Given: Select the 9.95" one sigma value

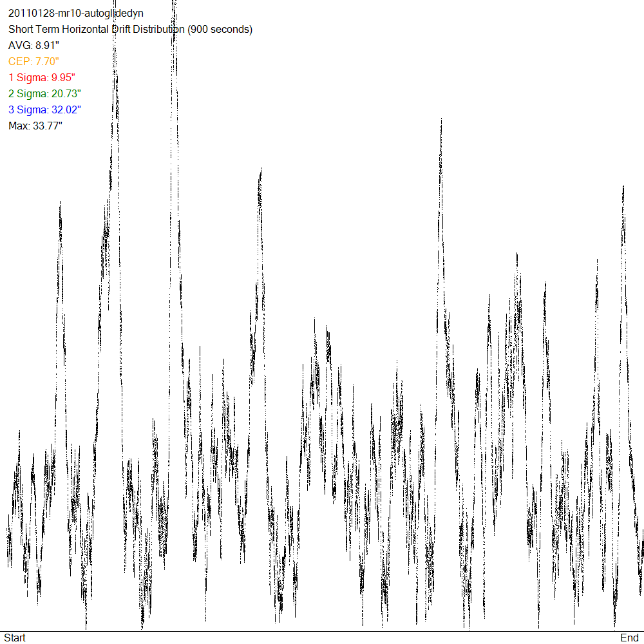Looking at the screenshot, I should (x=66, y=78).
